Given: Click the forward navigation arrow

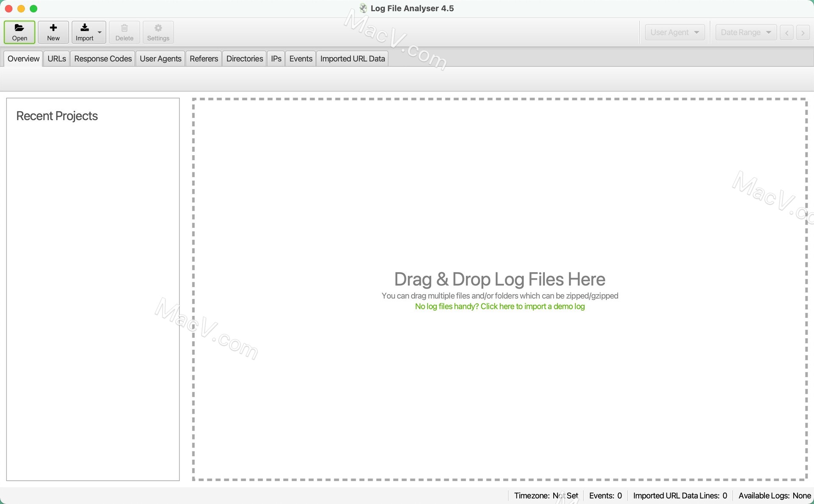Looking at the screenshot, I should [x=803, y=33].
